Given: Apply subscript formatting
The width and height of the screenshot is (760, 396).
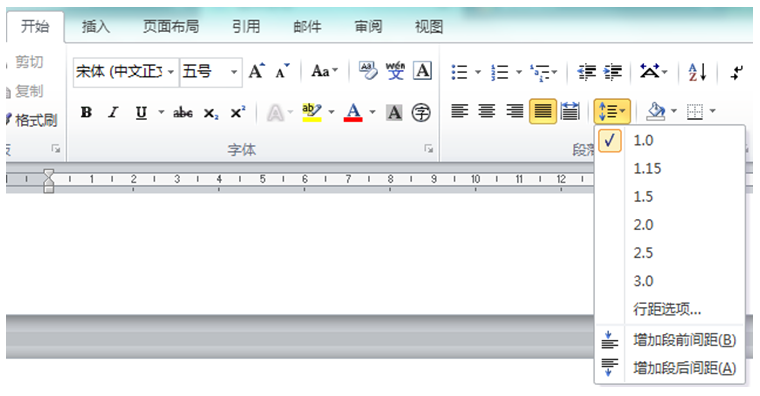Looking at the screenshot, I should click(210, 113).
